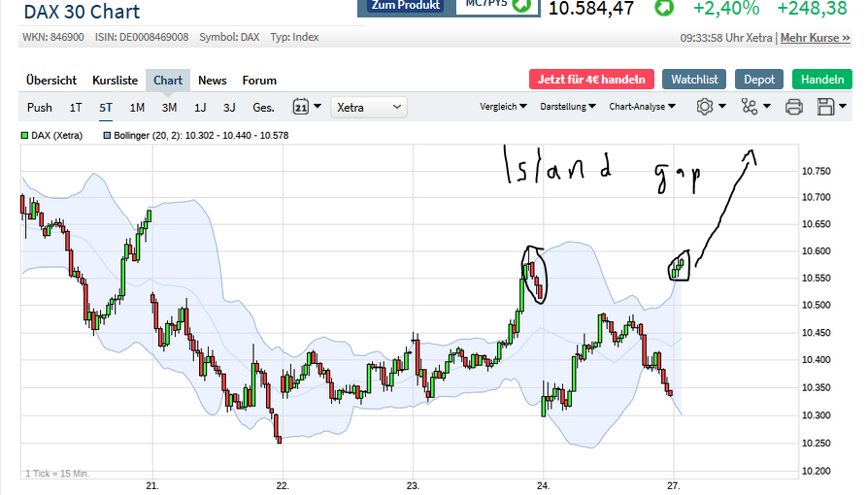This screenshot has height=495, width=868.
Task: Open the Xetra exchange dropdown
Action: [x=369, y=107]
